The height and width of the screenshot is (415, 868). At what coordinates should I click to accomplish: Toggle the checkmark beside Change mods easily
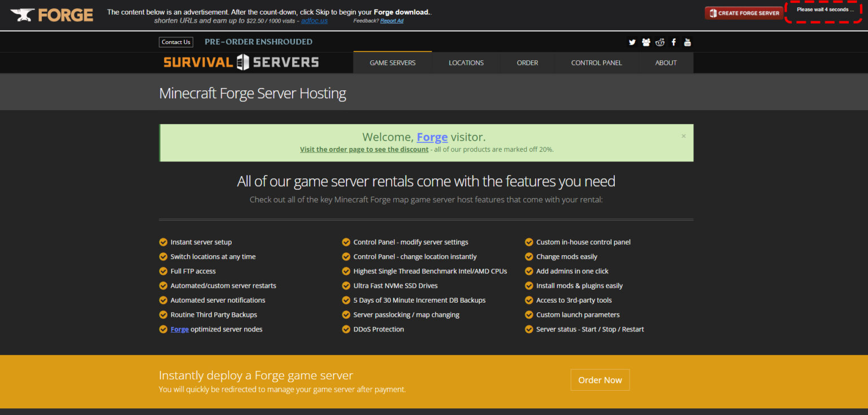coord(528,256)
